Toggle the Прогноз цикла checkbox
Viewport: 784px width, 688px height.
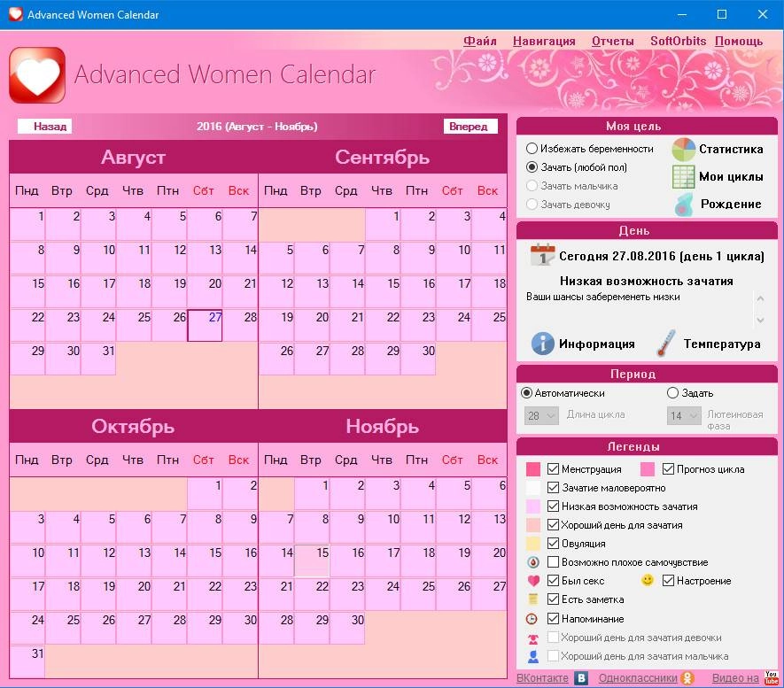pos(668,468)
